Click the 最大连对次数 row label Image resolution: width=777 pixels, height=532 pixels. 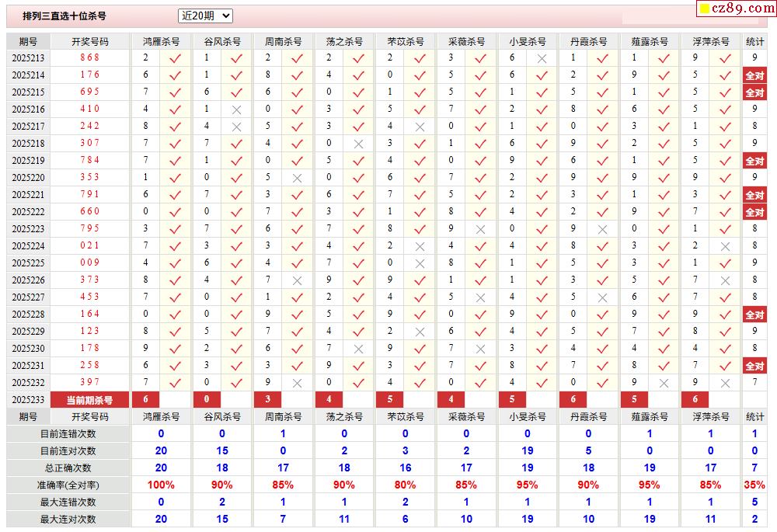[68, 519]
